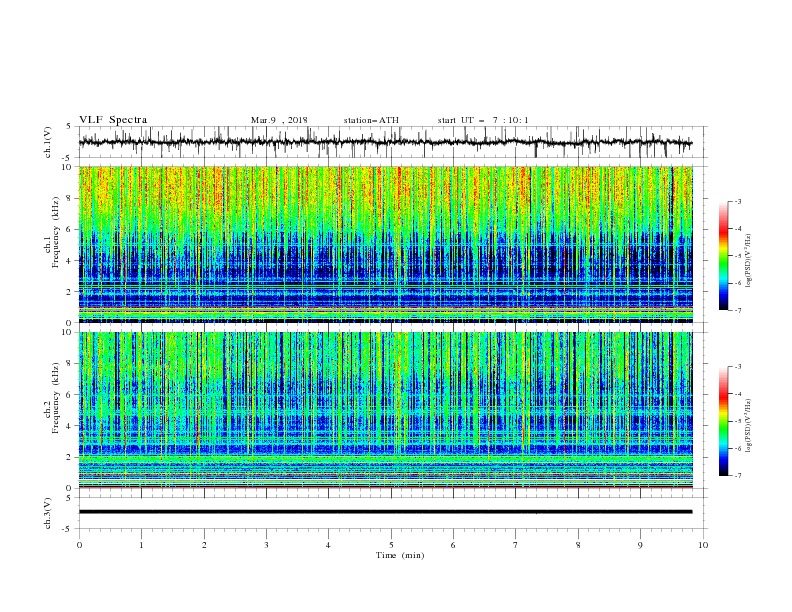Click the "ch.3(V)" axis label
The width and height of the screenshot is (792, 612).
48,513
